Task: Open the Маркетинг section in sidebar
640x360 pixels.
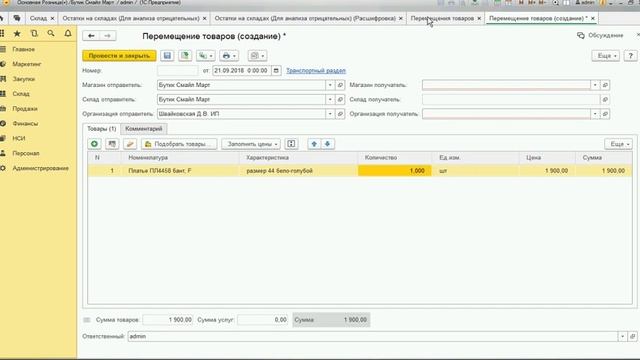Action: (27, 64)
